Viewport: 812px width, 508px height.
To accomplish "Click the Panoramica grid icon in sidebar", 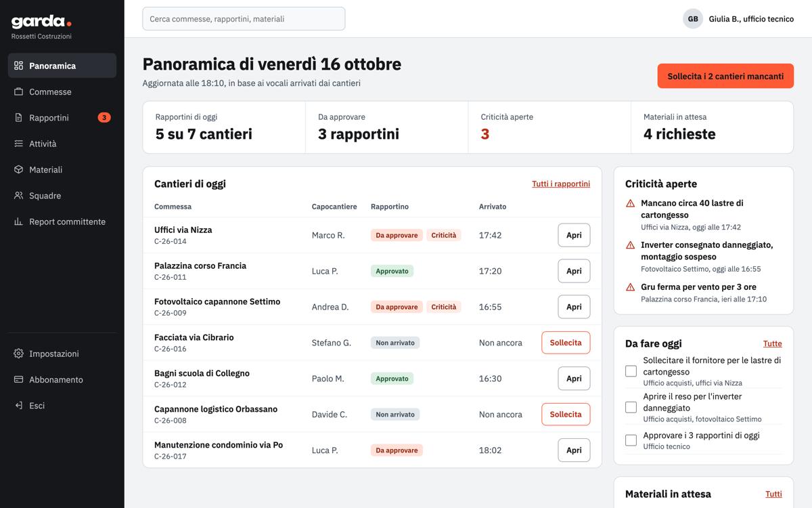I will click(19, 66).
